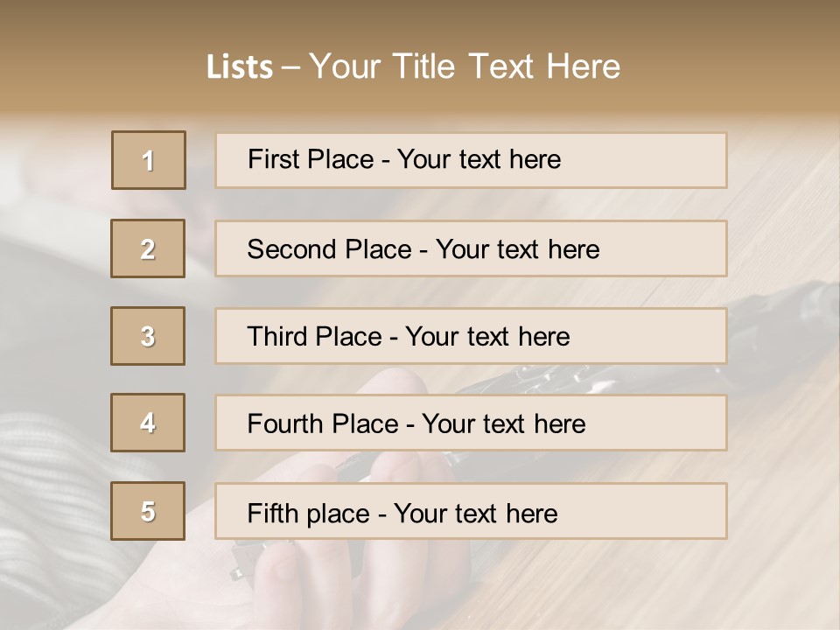Click "Your text here" in Fifth place row
The image size is (840, 630).
tap(475, 513)
